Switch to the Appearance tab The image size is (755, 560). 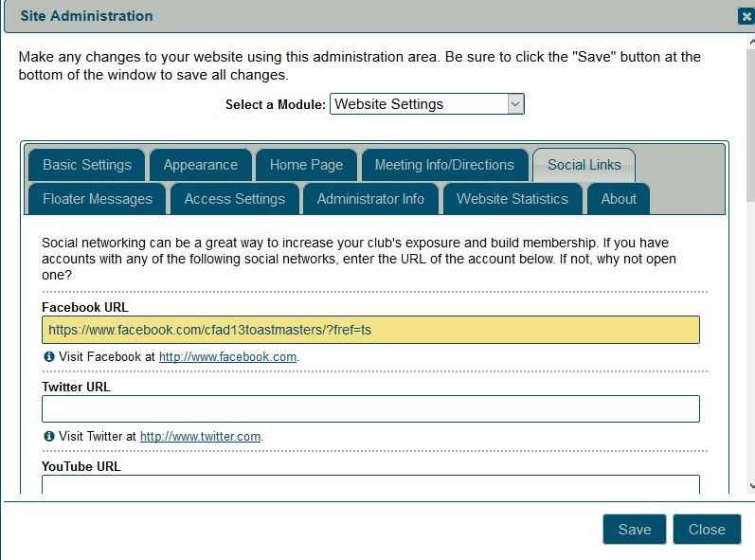[x=200, y=165]
